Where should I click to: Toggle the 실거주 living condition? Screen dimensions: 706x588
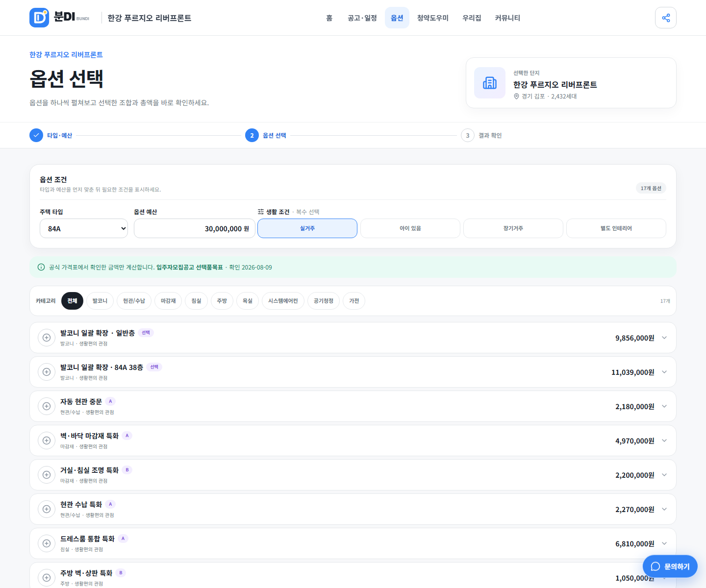307,228
